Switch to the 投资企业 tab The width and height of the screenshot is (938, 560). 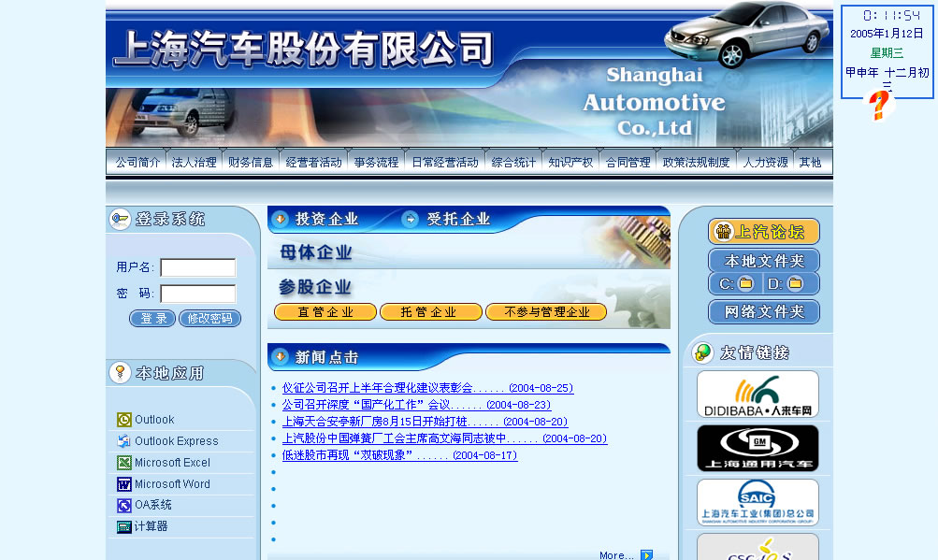click(x=326, y=219)
